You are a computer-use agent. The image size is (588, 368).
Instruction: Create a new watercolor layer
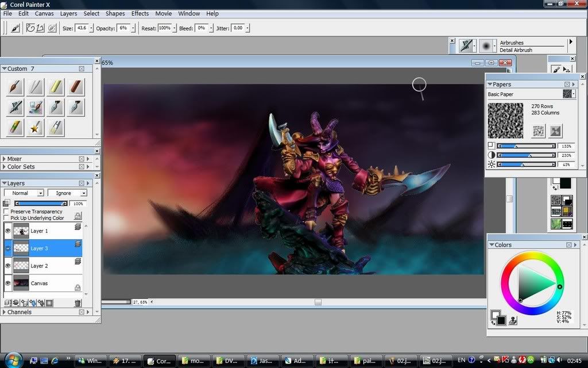pos(33,302)
